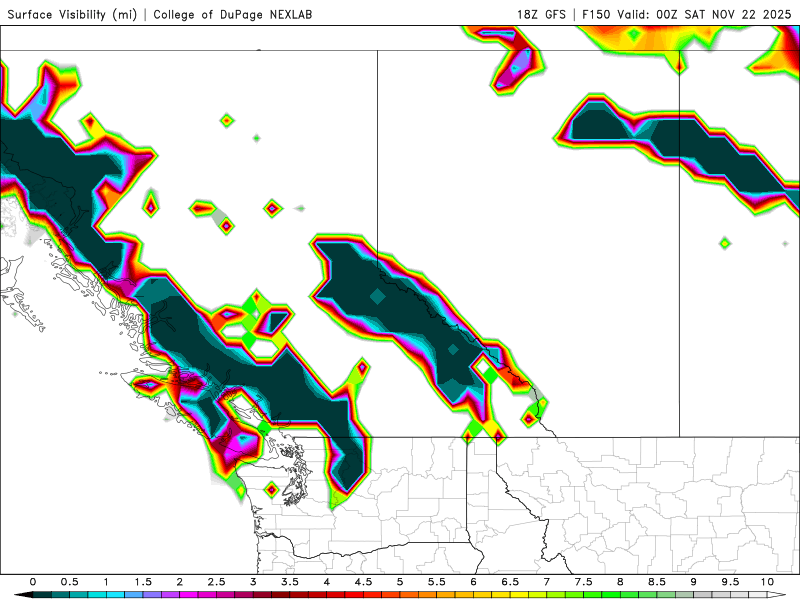Click the colorbar label "6"

pos(473,582)
